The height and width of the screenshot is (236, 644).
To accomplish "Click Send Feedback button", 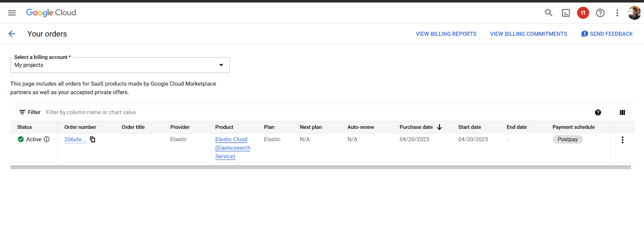I will [607, 34].
